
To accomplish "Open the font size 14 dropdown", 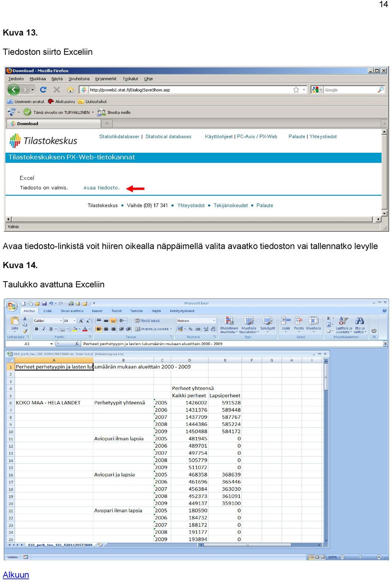I will tap(74, 321).
